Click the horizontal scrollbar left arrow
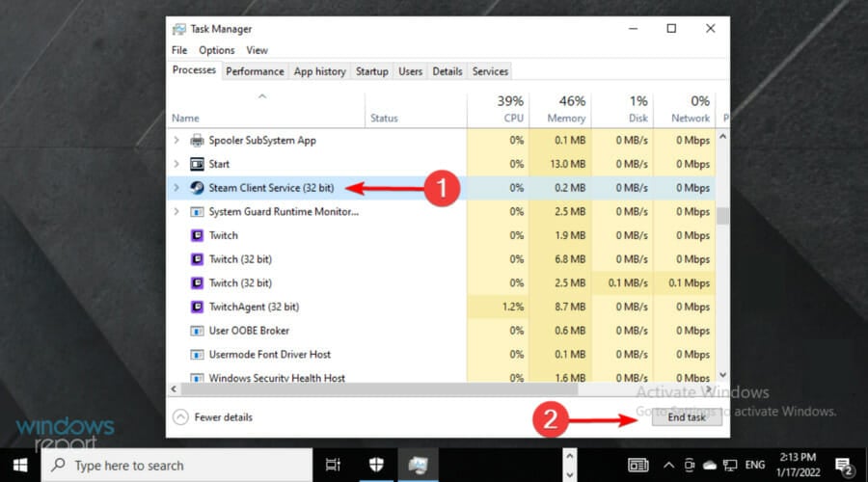Viewport: 868px width, 482px height. click(x=174, y=389)
